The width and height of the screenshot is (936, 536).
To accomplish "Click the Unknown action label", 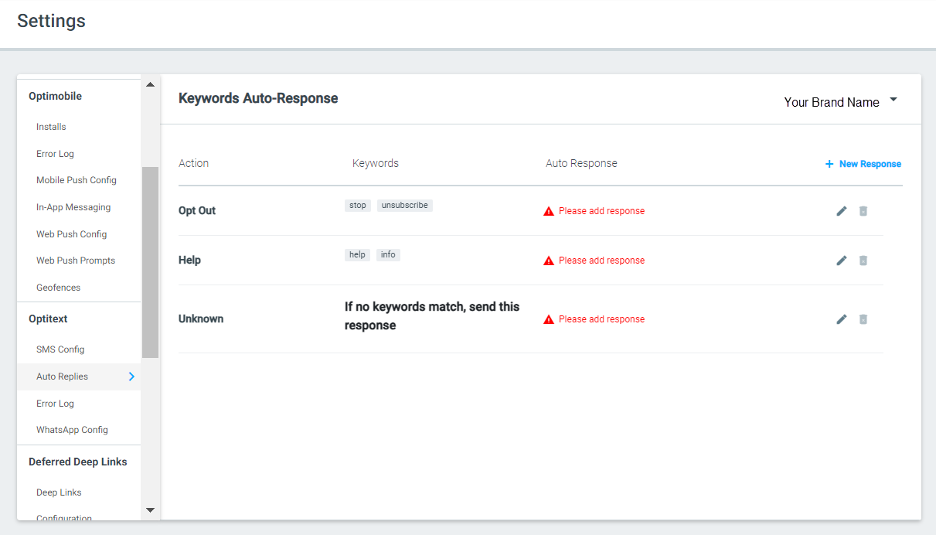I will [x=201, y=319].
